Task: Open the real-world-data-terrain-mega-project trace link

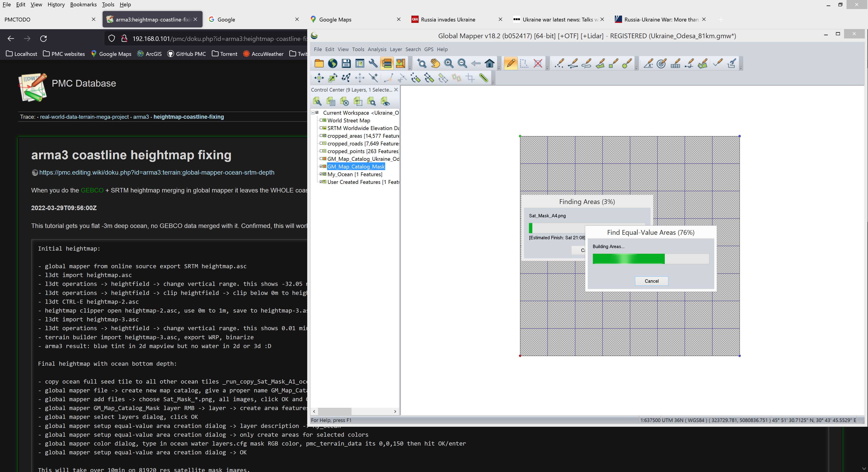Action: 84,117
